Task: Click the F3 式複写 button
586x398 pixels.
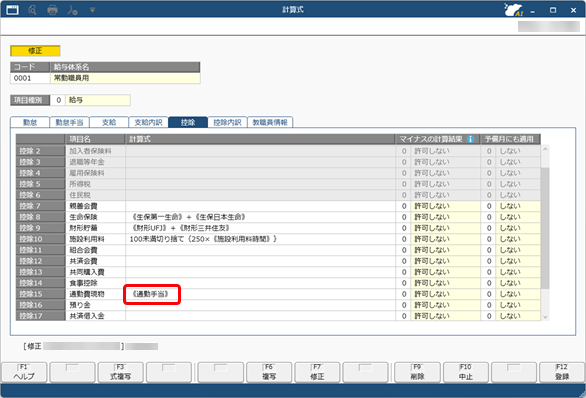Action: (120, 372)
